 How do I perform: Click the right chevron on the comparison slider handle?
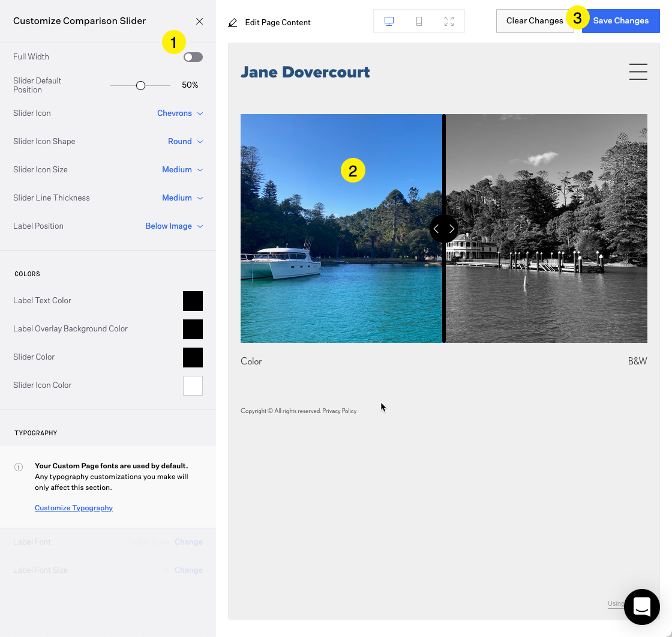tap(451, 229)
